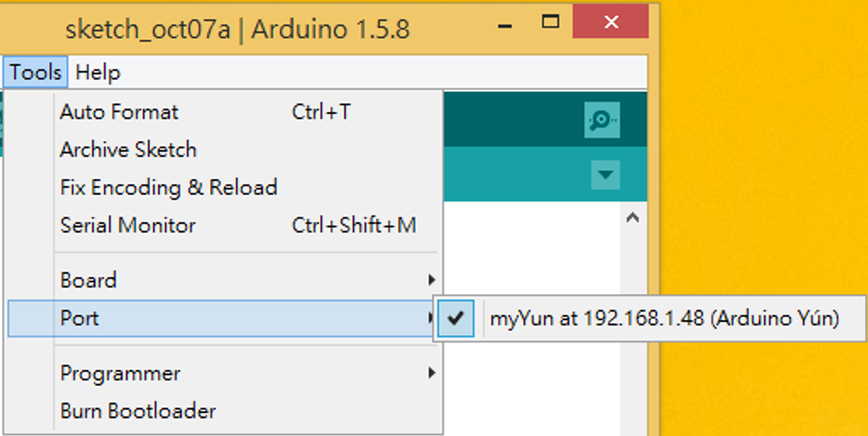Select Serial Monitor from the Tools menu
Image resolution: width=868 pixels, height=436 pixels.
(127, 224)
